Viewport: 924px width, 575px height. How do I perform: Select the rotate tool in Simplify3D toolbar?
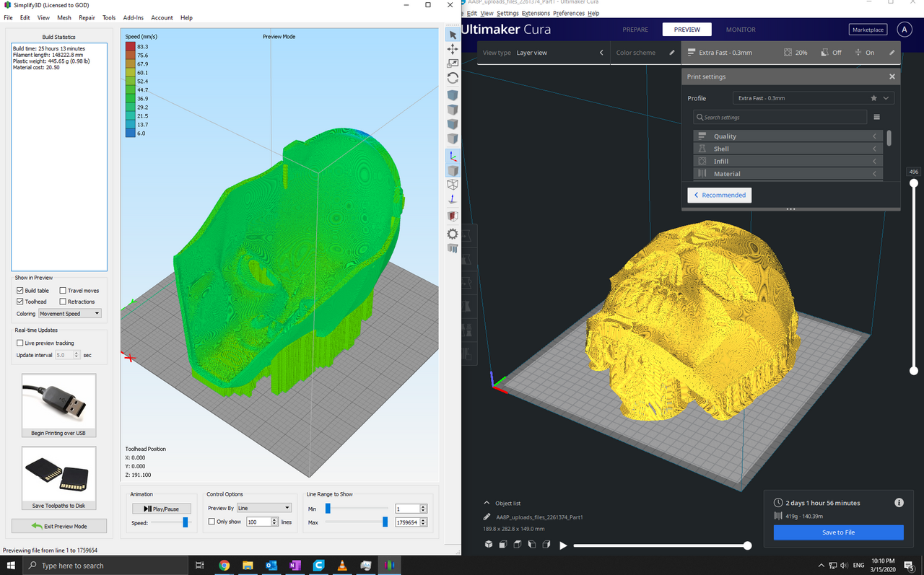pyautogui.click(x=453, y=78)
